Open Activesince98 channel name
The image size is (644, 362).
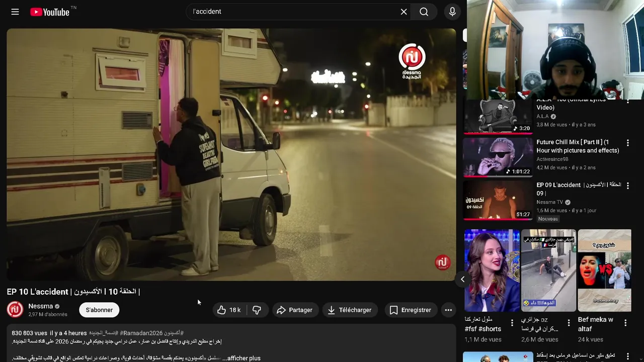point(552,159)
